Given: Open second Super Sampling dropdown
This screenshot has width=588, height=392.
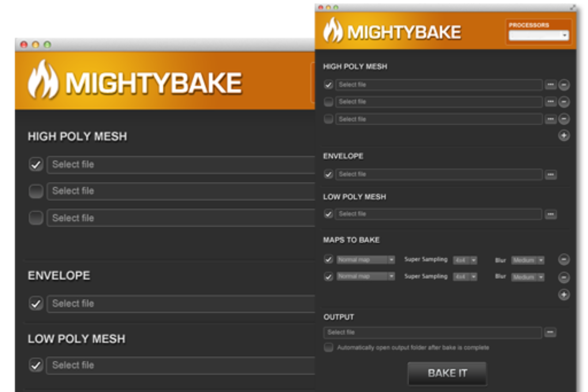Looking at the screenshot, I should click(x=465, y=277).
